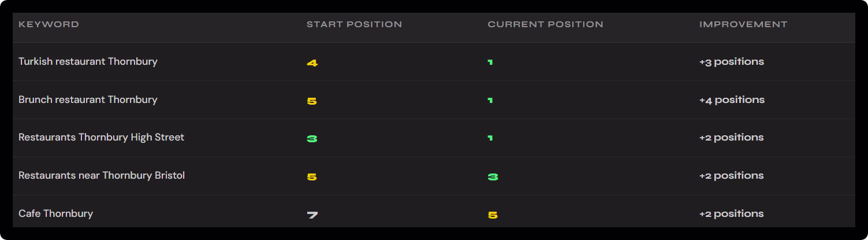Click current position 3 for Thornbury Bristol
This screenshot has width=868, height=240.
coord(493,177)
